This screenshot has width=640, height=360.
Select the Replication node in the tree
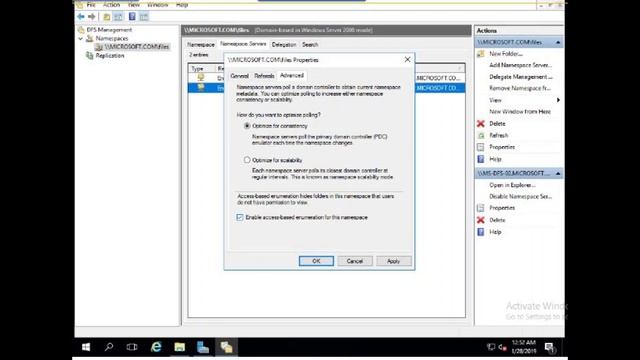pos(110,56)
